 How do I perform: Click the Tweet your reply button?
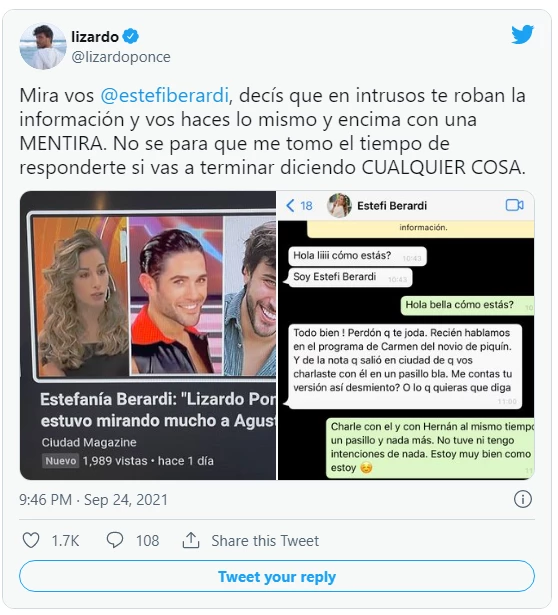277,577
